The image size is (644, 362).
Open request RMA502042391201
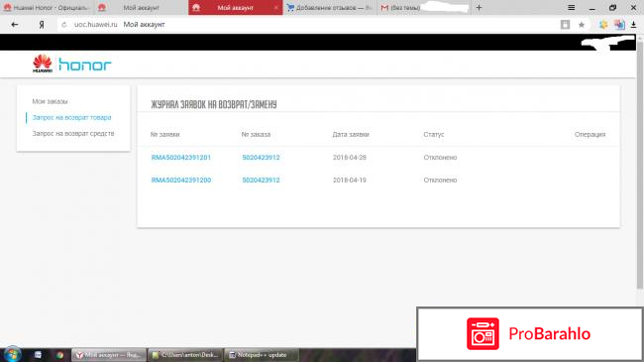pos(181,157)
